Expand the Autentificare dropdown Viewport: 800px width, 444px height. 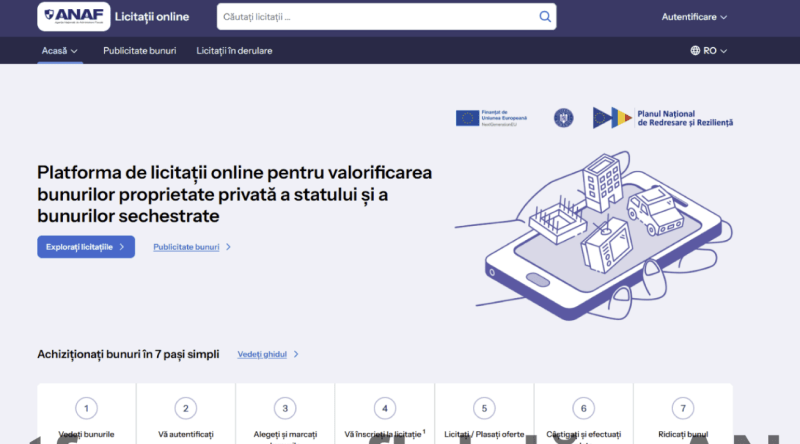[694, 17]
